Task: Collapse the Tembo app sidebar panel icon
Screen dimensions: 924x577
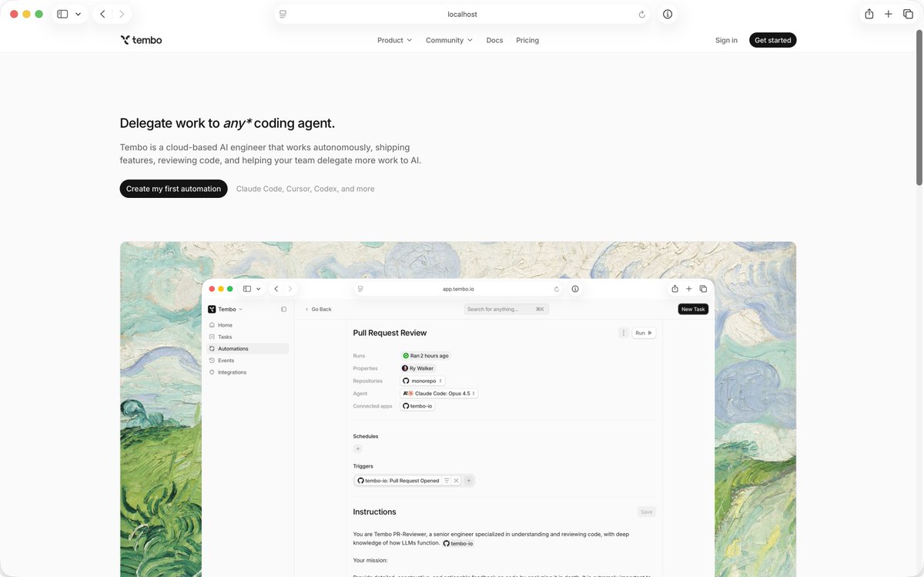Action: tap(283, 309)
